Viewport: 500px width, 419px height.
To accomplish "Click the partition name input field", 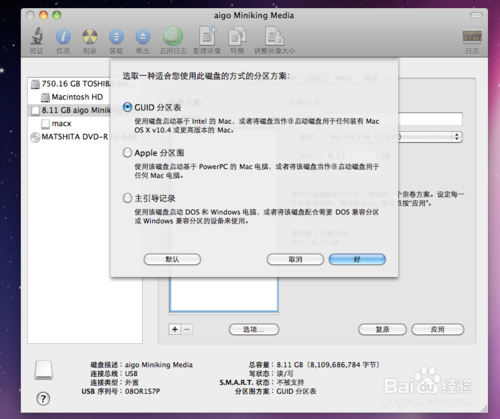I will click(430, 119).
